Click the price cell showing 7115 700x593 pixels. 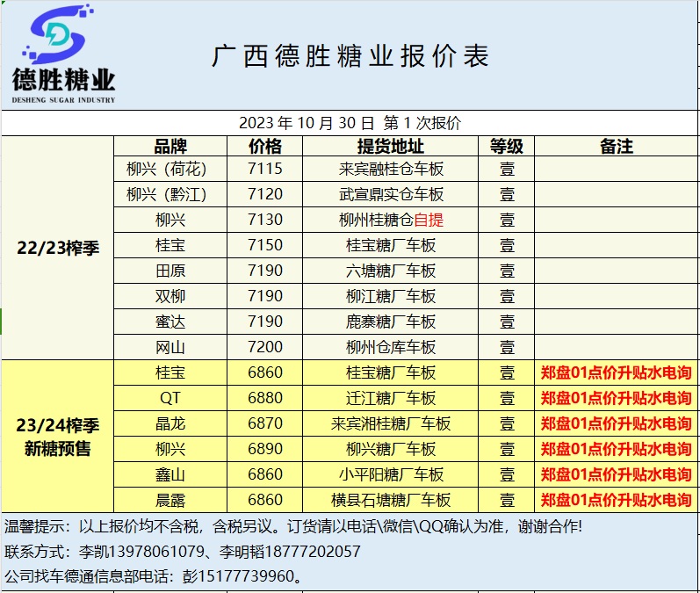click(x=265, y=169)
